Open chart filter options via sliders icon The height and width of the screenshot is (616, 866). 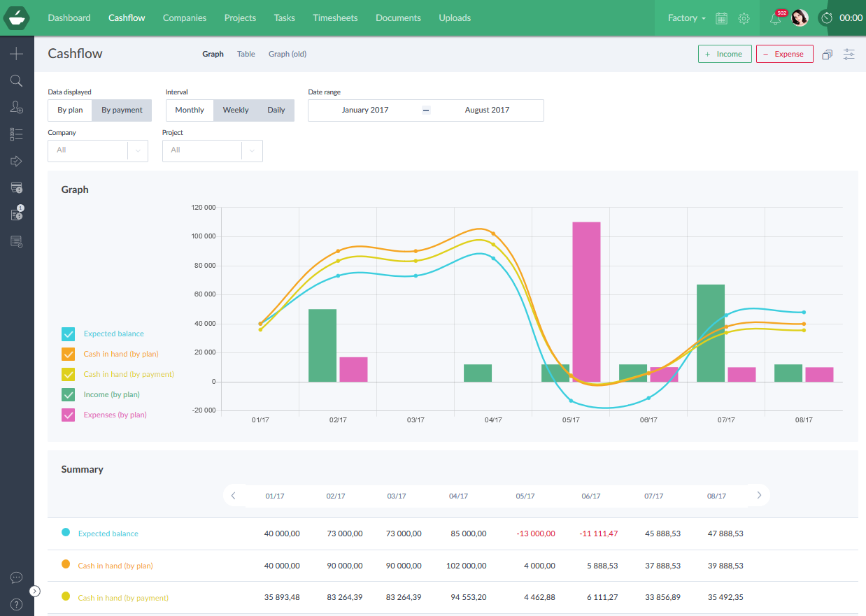click(849, 53)
